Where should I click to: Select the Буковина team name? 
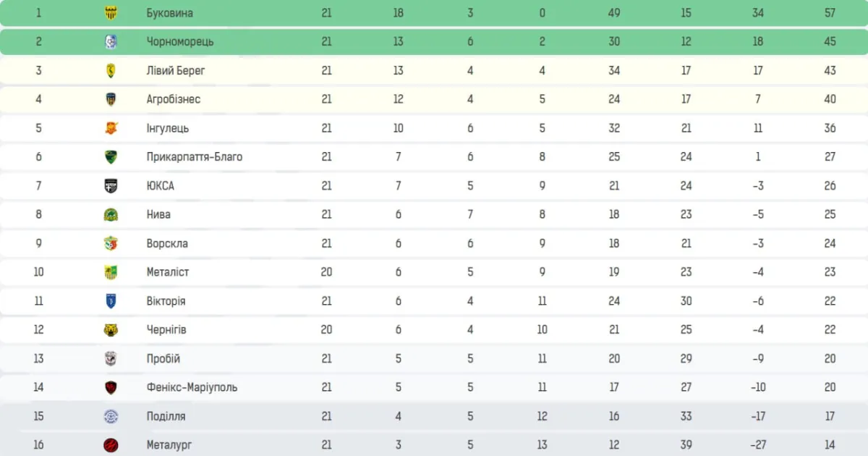[x=169, y=13]
